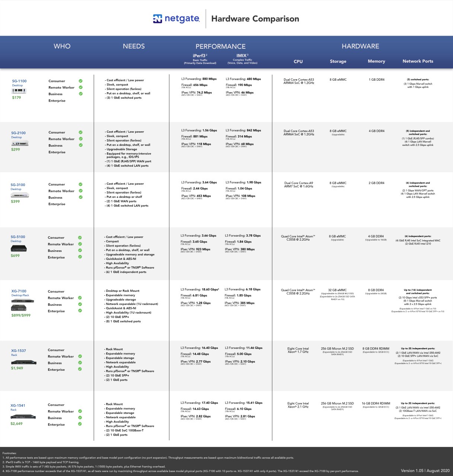453x476 pixels.
Task: Select the SG-2100 model name
Action: [18, 133]
